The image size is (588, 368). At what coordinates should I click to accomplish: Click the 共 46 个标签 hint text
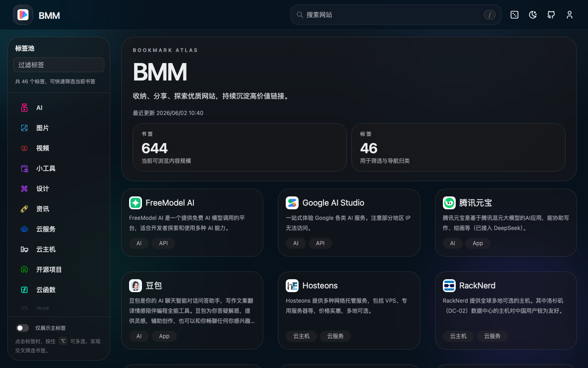click(55, 81)
